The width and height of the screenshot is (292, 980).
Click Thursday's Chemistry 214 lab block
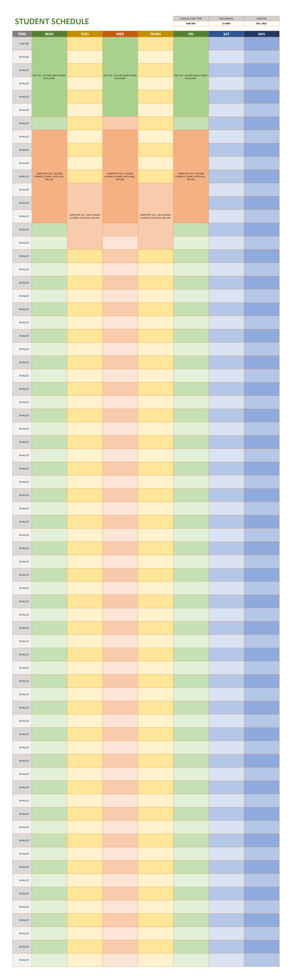(155, 216)
